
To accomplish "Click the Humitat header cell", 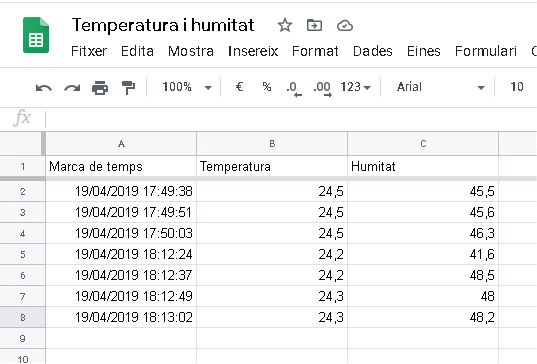I will [x=423, y=167].
